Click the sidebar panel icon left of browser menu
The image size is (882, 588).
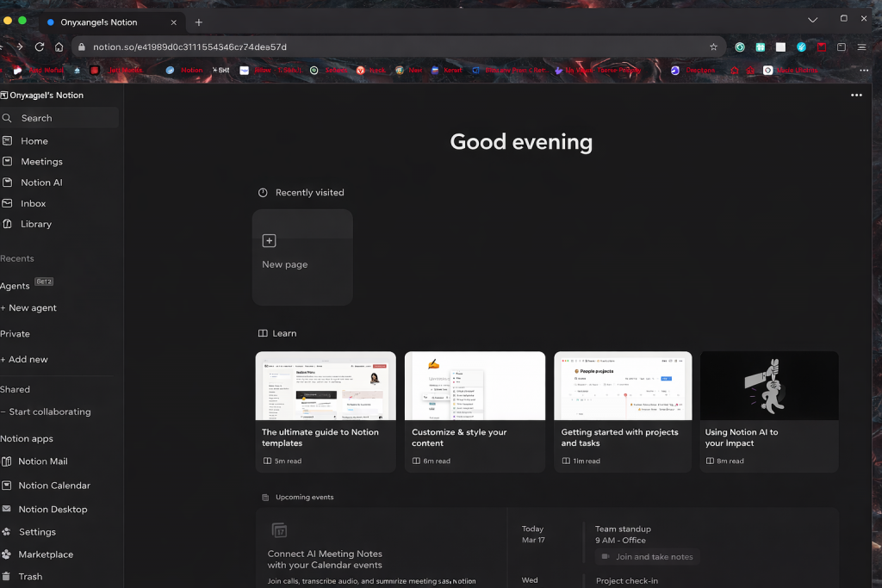[842, 47]
